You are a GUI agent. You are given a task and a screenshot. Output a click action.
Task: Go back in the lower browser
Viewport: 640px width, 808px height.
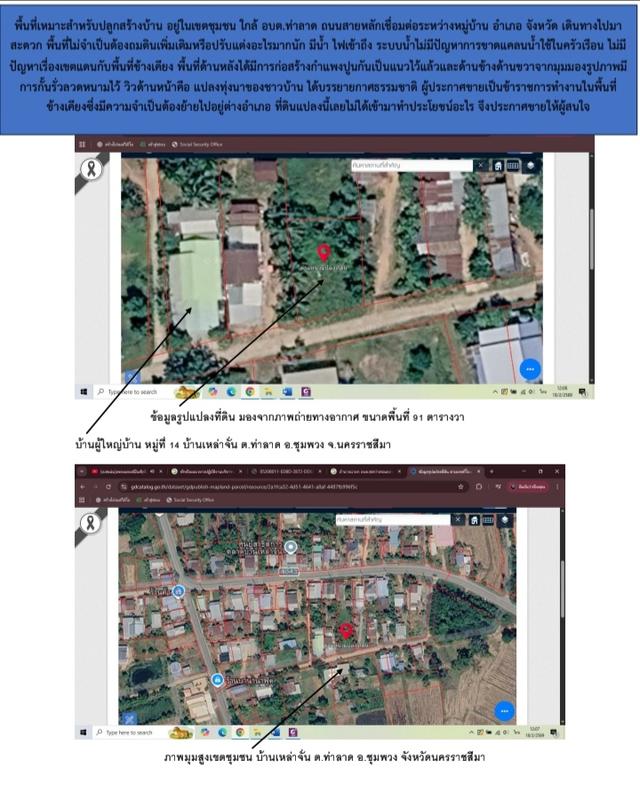pyautogui.click(x=83, y=486)
